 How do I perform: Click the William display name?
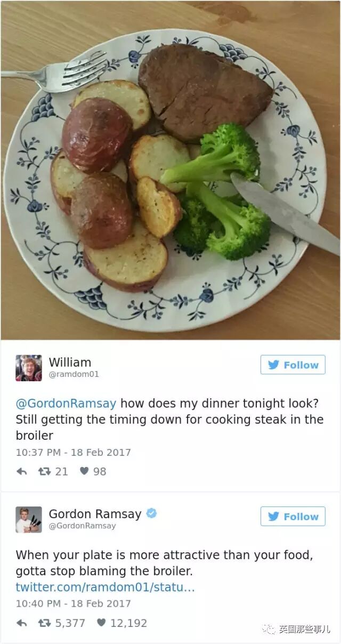pyautogui.click(x=70, y=363)
